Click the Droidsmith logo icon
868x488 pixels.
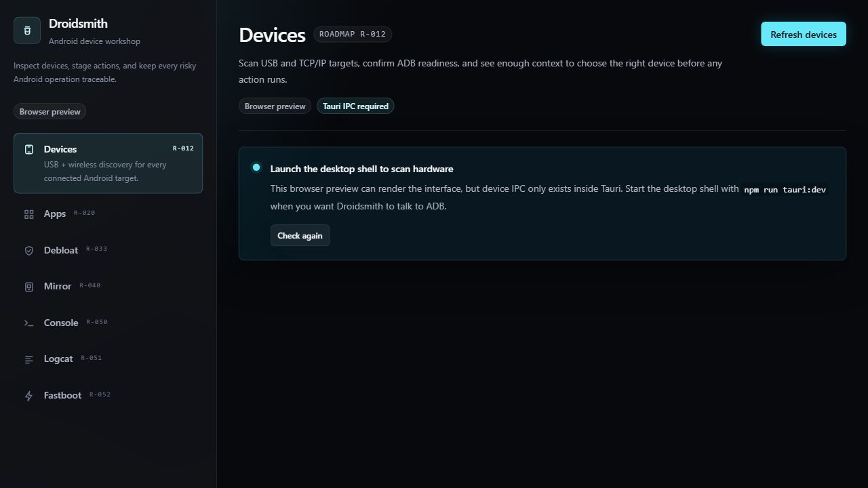coord(27,30)
